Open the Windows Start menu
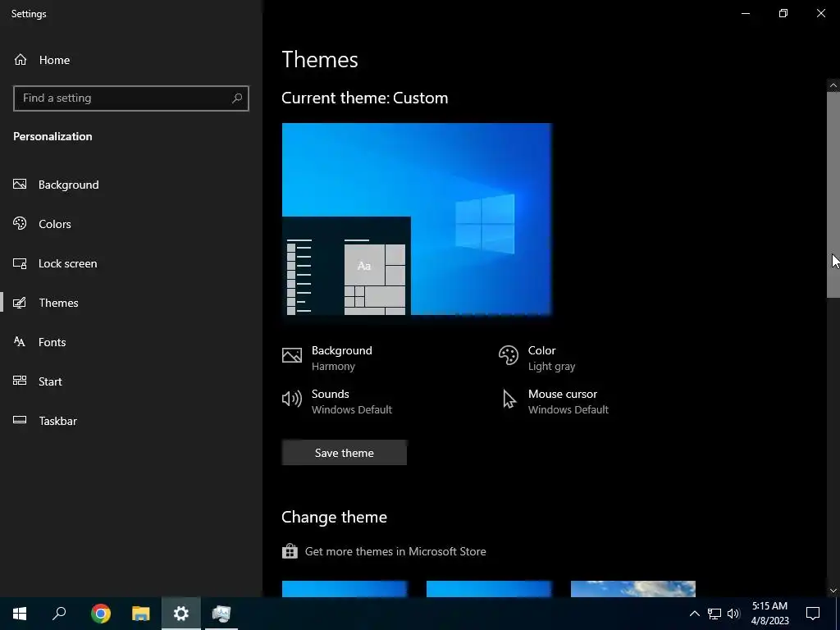The height and width of the screenshot is (630, 840). tap(20, 614)
